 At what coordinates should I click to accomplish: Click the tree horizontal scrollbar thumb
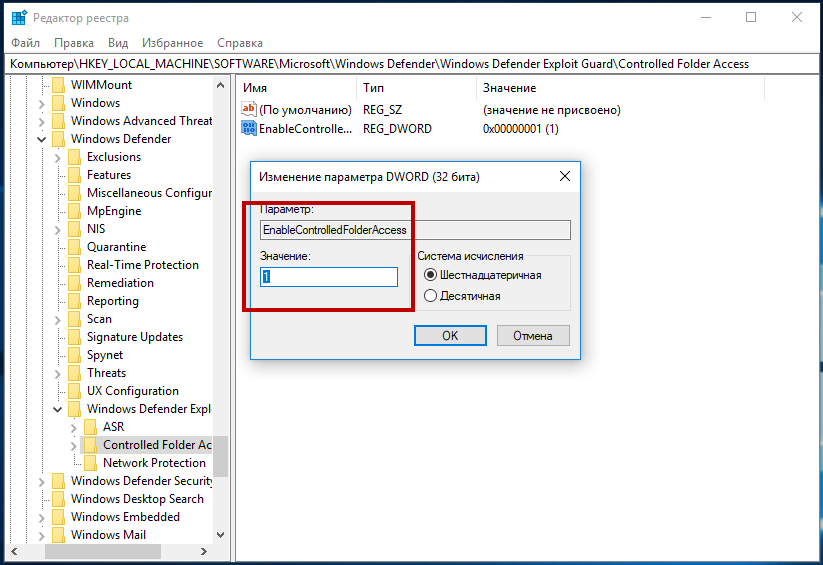tap(103, 551)
